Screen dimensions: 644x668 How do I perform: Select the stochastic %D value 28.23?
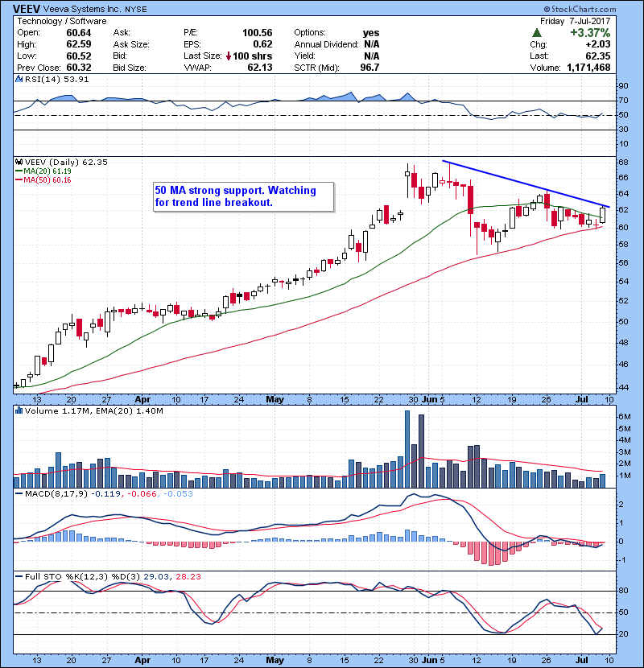(x=188, y=577)
